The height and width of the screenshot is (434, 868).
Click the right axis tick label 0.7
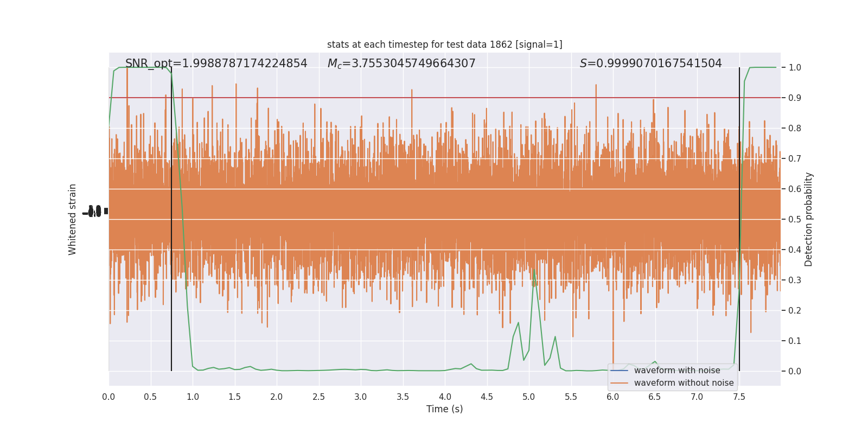(x=795, y=159)
